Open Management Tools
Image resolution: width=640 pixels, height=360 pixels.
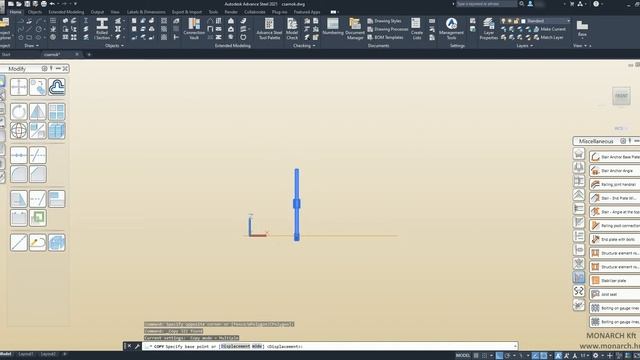coord(451,29)
